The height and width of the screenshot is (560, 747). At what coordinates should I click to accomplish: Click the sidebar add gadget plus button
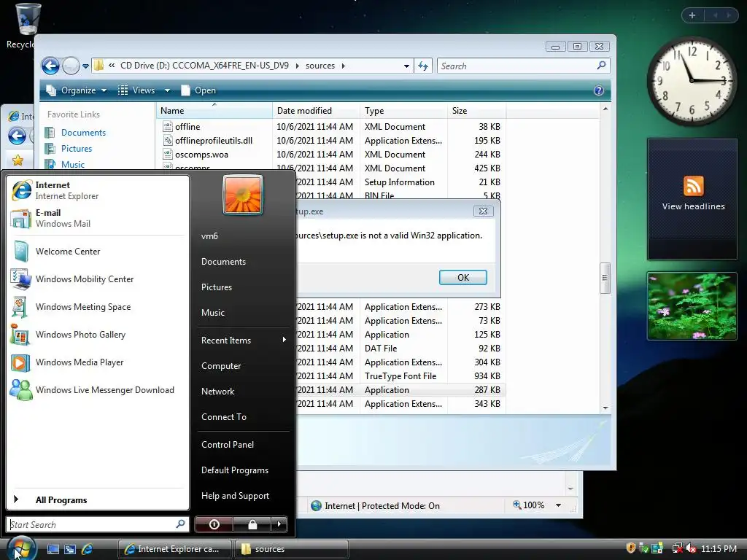point(692,15)
